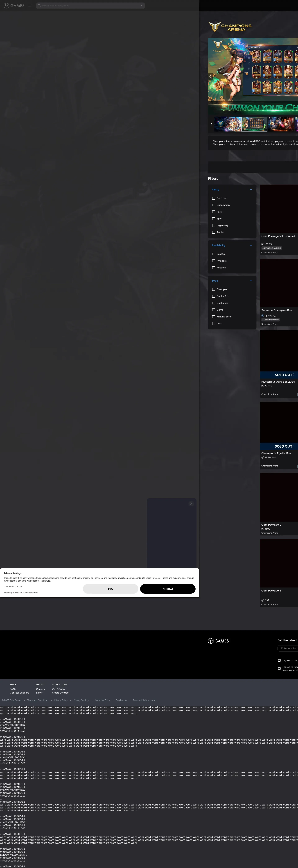Click the Champions Arena logo
Screen dimensions: 298x868
click(x=230, y=27)
